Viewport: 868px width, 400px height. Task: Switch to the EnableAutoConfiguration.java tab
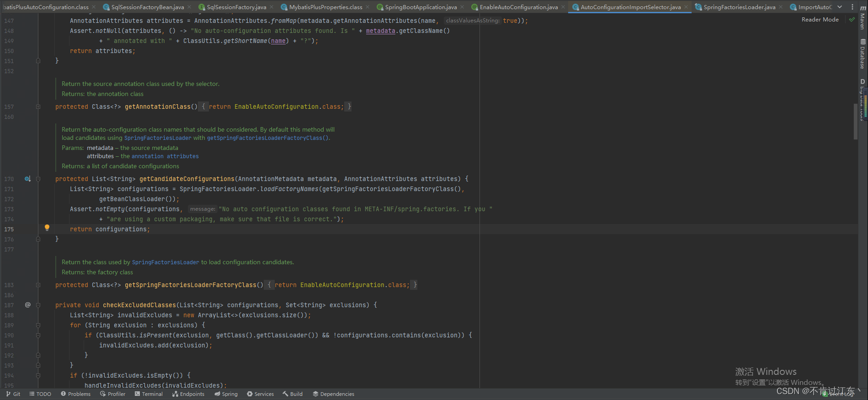click(x=518, y=7)
